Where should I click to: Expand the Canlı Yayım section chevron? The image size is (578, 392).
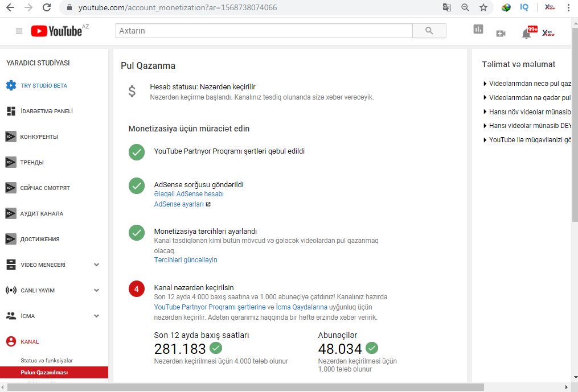97,290
